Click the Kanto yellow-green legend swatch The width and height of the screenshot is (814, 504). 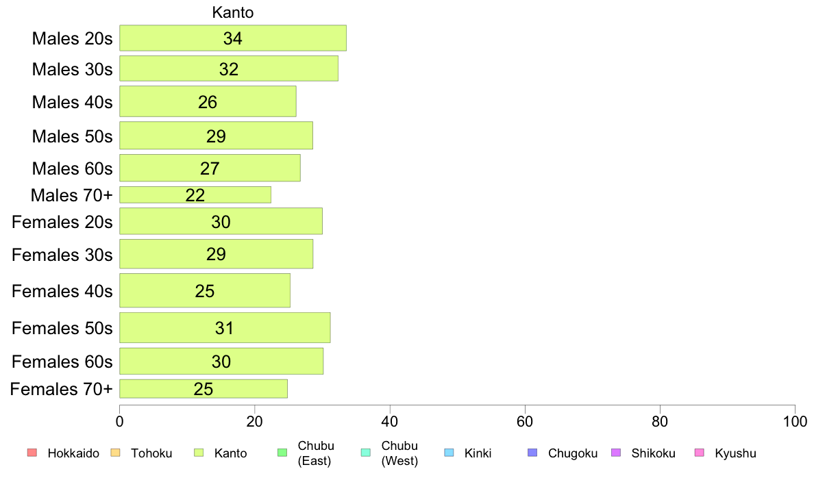tap(199, 453)
